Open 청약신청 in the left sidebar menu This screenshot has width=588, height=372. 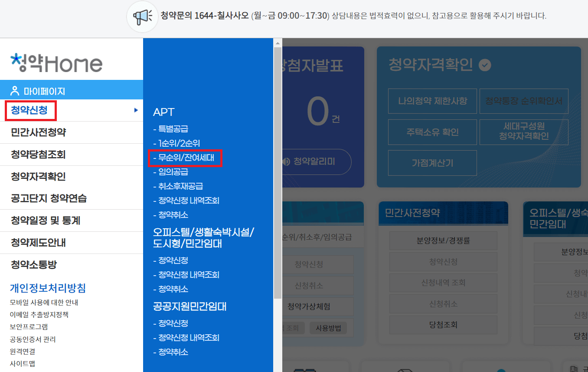pyautogui.click(x=29, y=110)
